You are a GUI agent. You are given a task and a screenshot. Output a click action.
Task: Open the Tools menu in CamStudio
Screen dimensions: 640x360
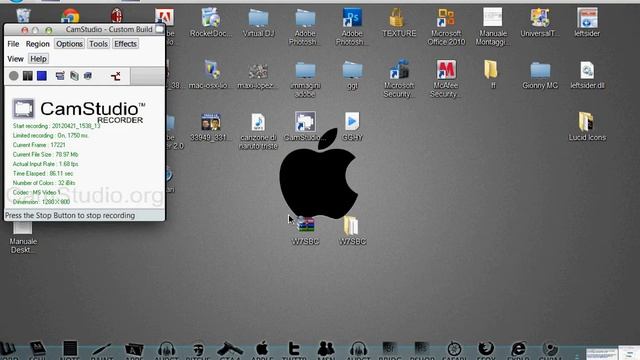[x=98, y=44]
